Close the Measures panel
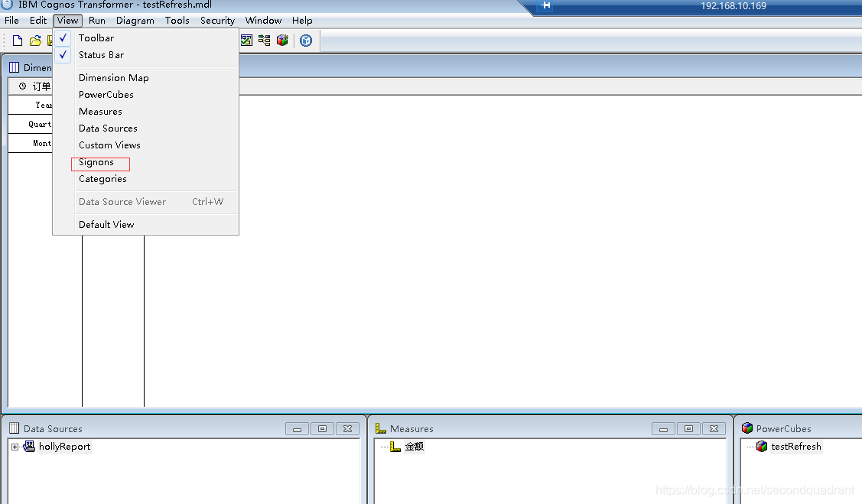The width and height of the screenshot is (862, 504). coord(714,429)
